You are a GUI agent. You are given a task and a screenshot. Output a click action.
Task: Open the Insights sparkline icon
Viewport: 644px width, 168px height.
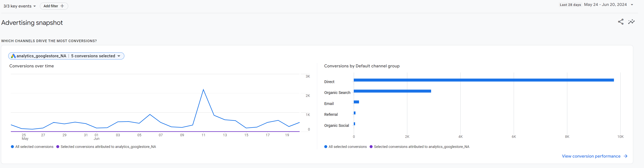[631, 22]
